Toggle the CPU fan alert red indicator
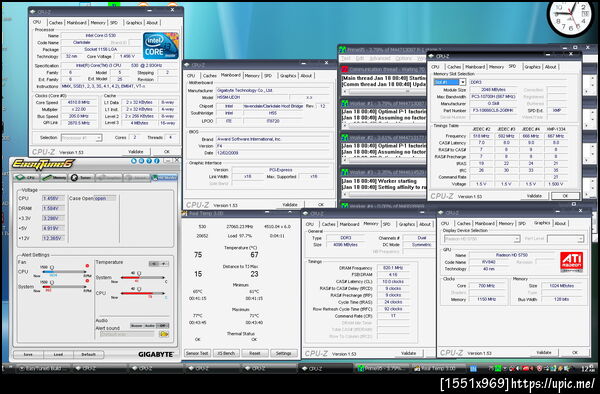Viewport: 600px width, 394px height. click(x=88, y=265)
